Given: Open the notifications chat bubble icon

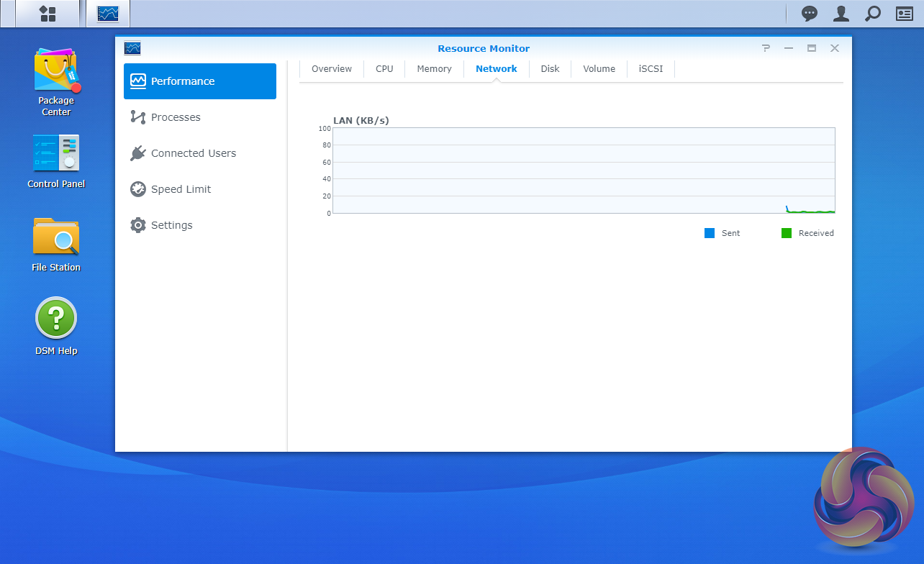Looking at the screenshot, I should (x=810, y=14).
